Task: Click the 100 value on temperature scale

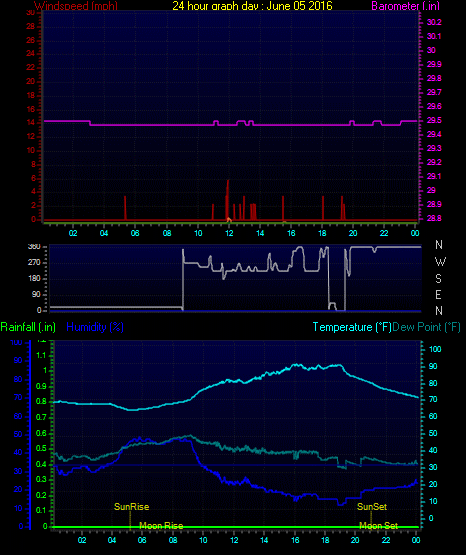Action: (435, 349)
